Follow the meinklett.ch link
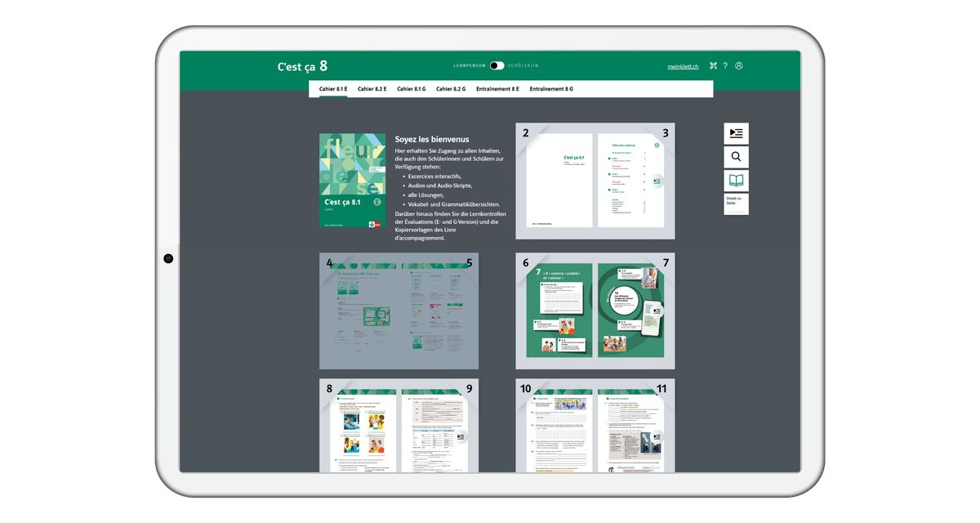The height and width of the screenshot is (523, 980). coord(683,66)
